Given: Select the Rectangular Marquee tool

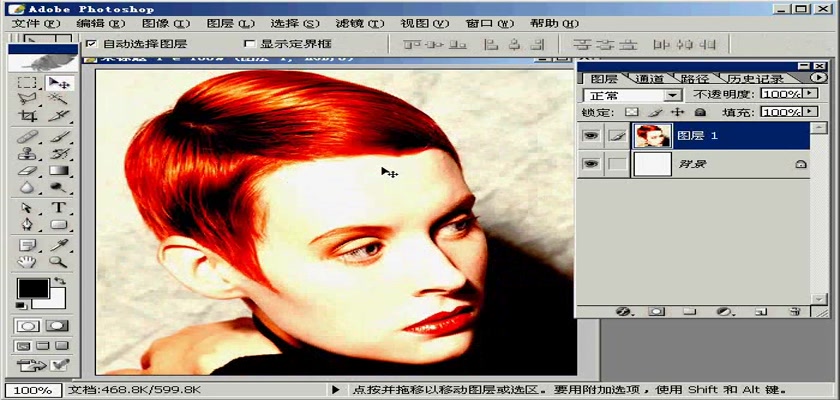Looking at the screenshot, I should [x=27, y=82].
